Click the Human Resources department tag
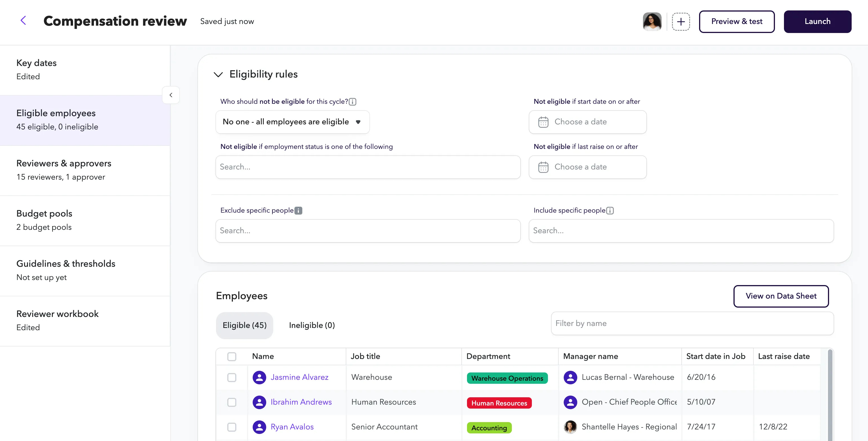 click(x=499, y=403)
